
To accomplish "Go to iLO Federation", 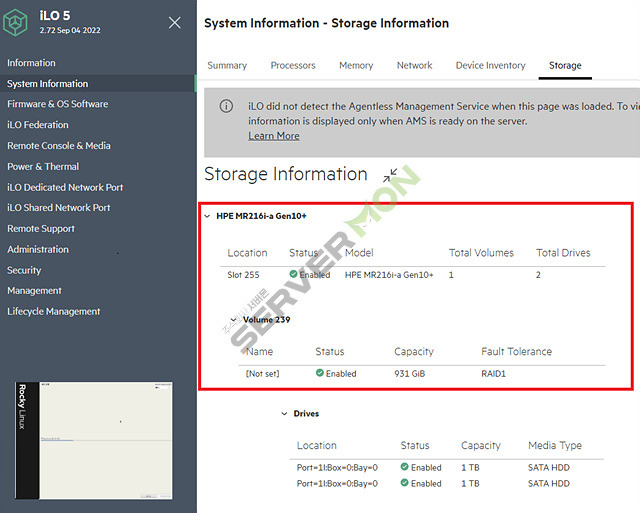I will [38, 125].
